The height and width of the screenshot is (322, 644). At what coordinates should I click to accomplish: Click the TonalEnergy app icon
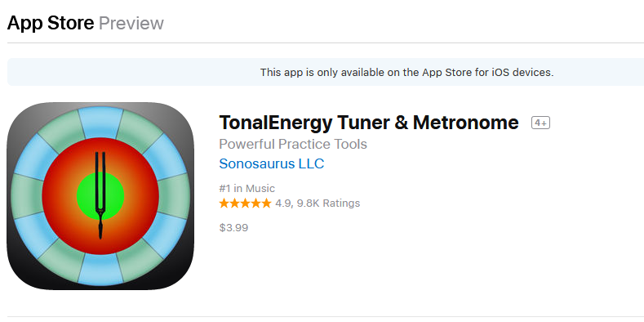100,196
